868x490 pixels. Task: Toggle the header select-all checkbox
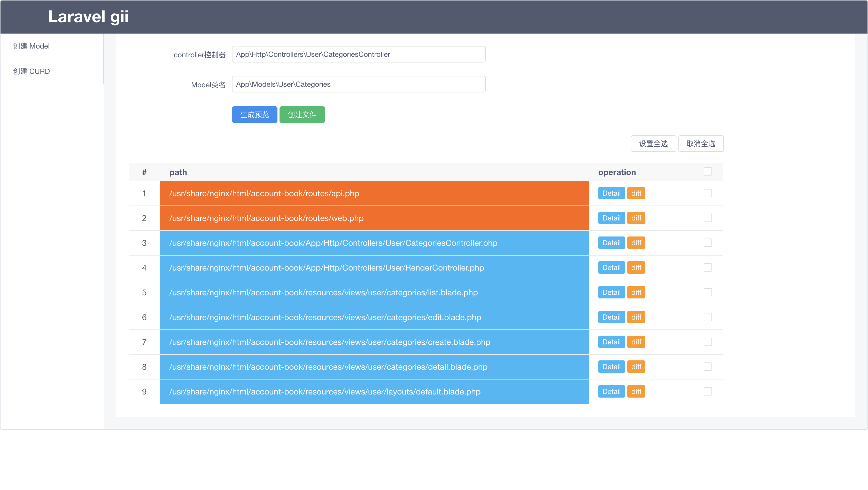[708, 171]
